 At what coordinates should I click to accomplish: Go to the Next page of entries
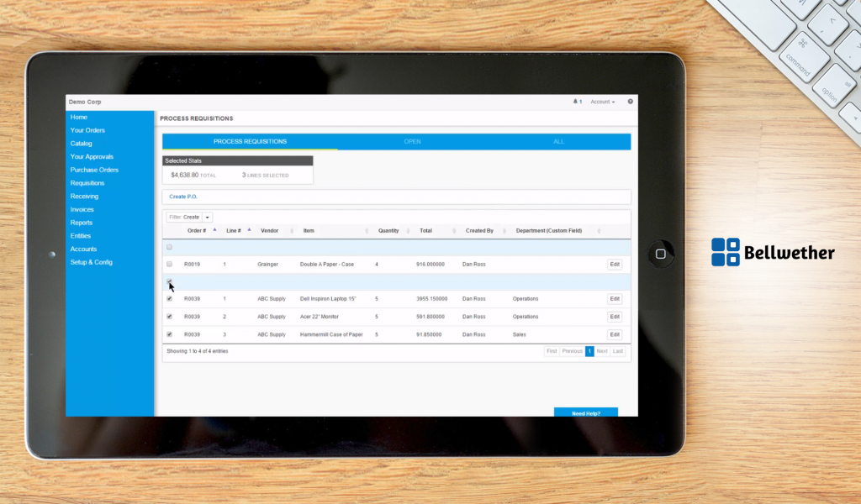[x=601, y=351]
